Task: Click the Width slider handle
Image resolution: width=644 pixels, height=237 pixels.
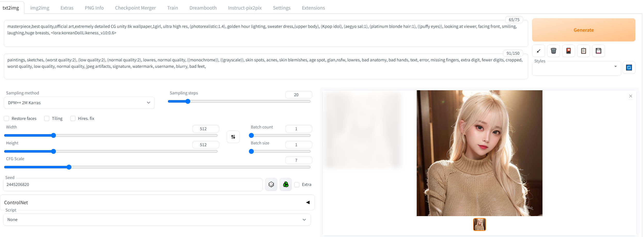Action: click(53, 135)
